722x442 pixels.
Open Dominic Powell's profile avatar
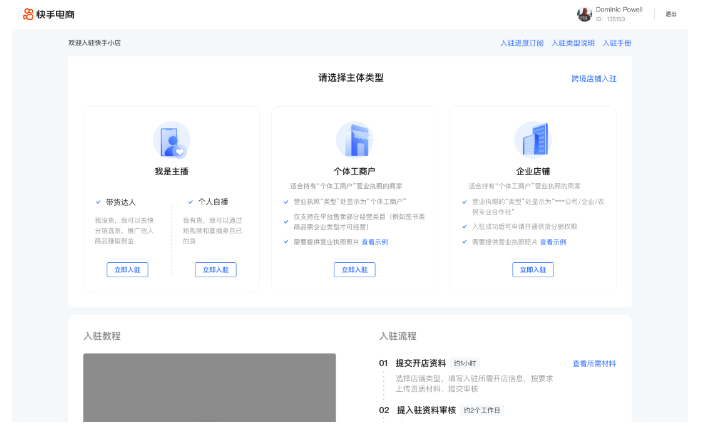pos(584,14)
